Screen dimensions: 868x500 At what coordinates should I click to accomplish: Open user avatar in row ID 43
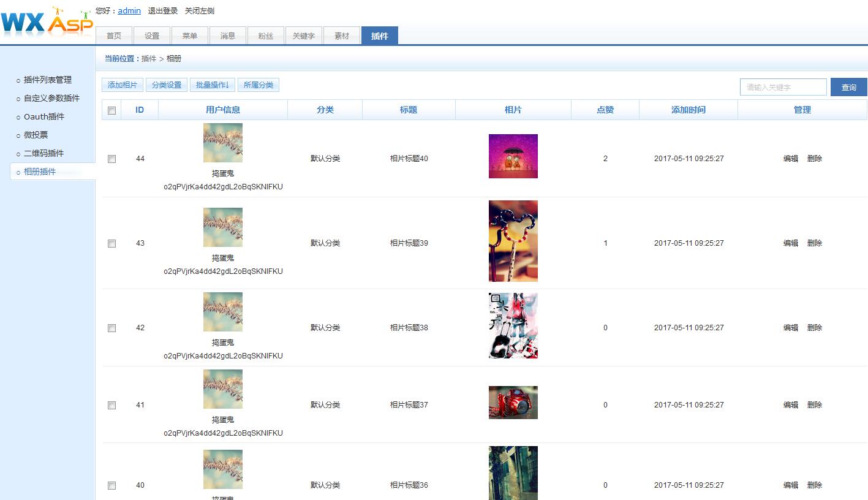pyautogui.click(x=223, y=227)
